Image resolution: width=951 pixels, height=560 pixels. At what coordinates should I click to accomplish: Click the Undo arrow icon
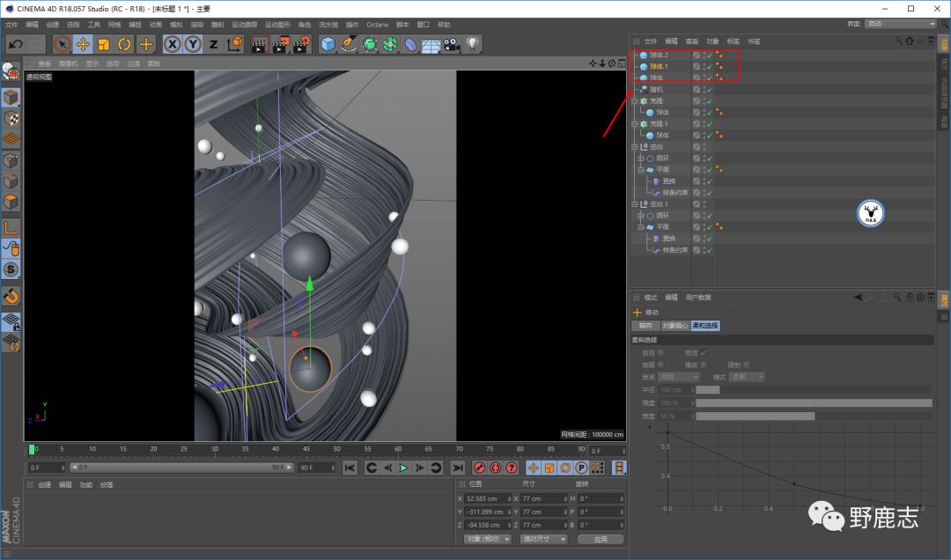click(x=15, y=44)
